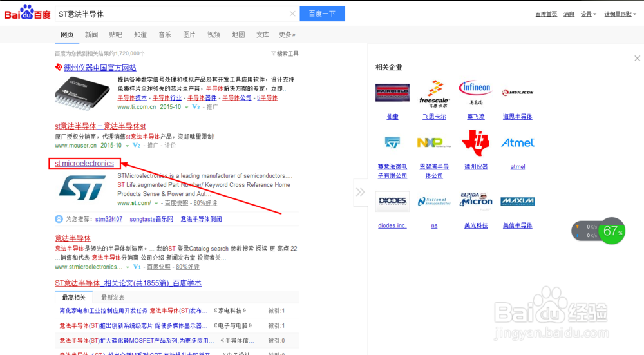The image size is (644, 355).
Task: Click the 飞思卡尔 company name link
Action: tap(434, 117)
